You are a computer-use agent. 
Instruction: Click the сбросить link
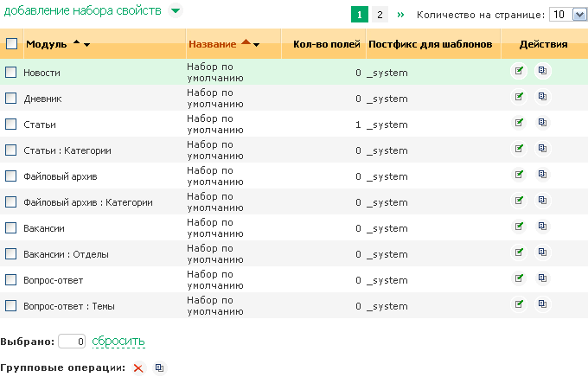(x=118, y=342)
